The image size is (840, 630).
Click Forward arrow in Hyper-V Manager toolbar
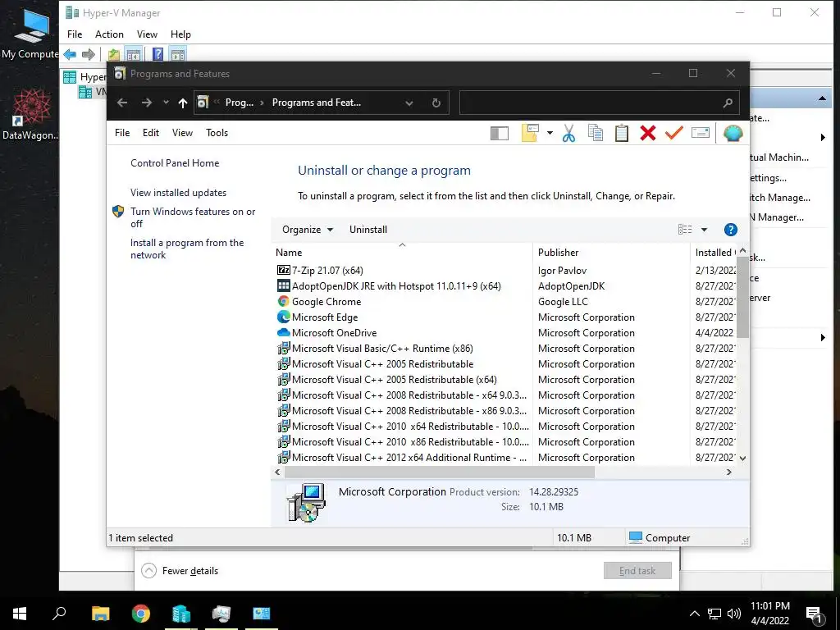89,54
